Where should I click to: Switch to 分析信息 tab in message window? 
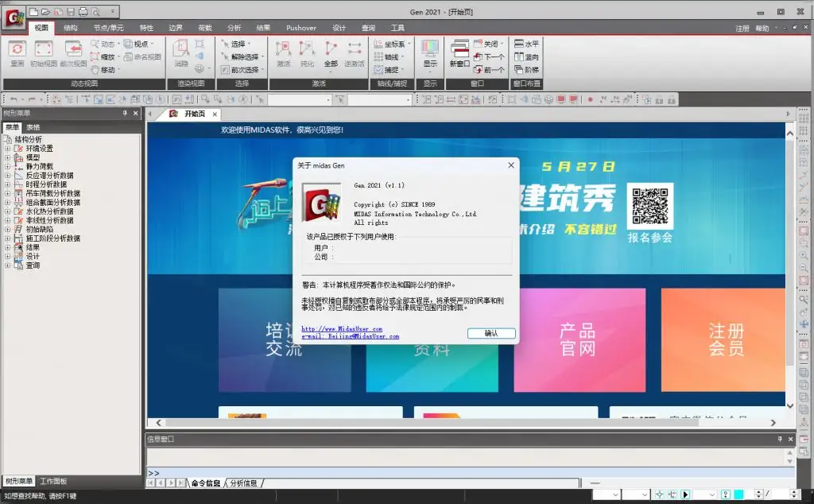(243, 483)
